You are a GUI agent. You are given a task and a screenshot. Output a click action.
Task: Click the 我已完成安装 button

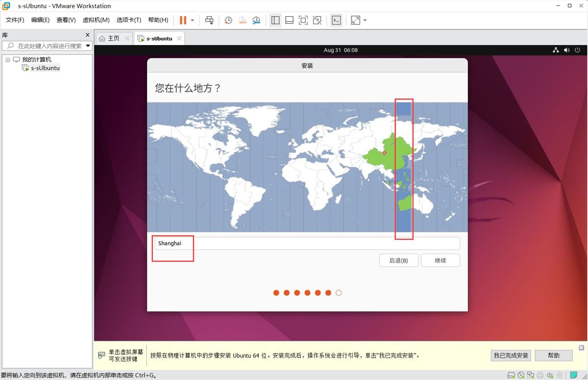pyautogui.click(x=511, y=355)
